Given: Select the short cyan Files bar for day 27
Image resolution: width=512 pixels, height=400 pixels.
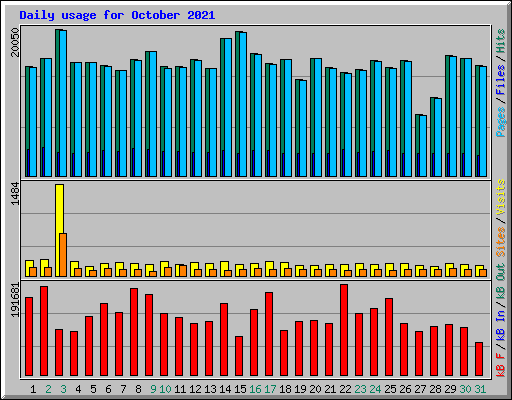Looking at the screenshot, I should (423, 146).
